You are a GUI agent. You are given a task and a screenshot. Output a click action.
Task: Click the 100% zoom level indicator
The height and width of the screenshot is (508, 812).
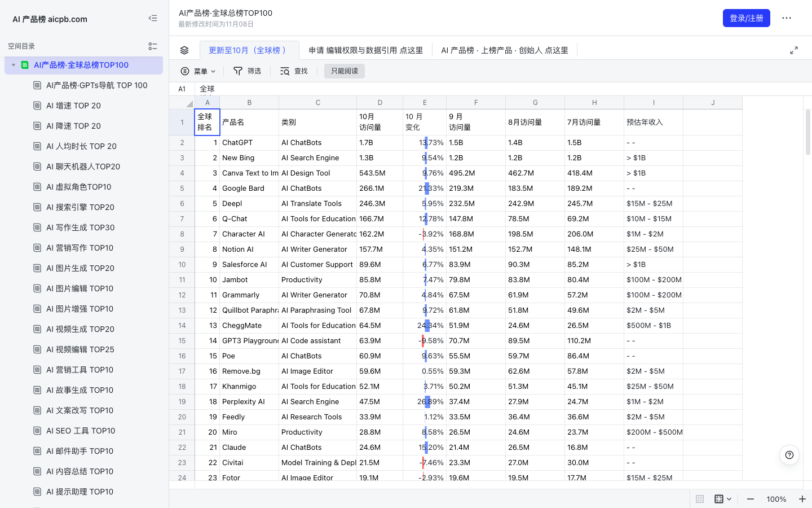tap(776, 499)
